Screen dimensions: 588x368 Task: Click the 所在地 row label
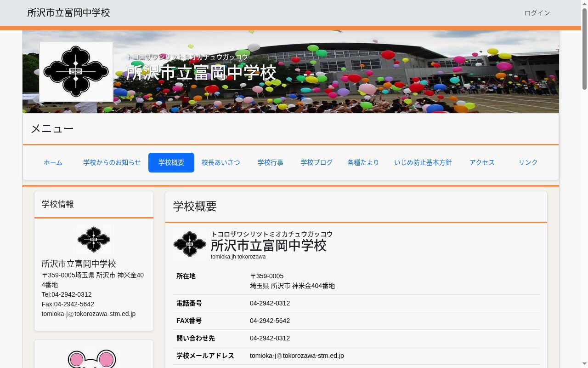point(186,276)
